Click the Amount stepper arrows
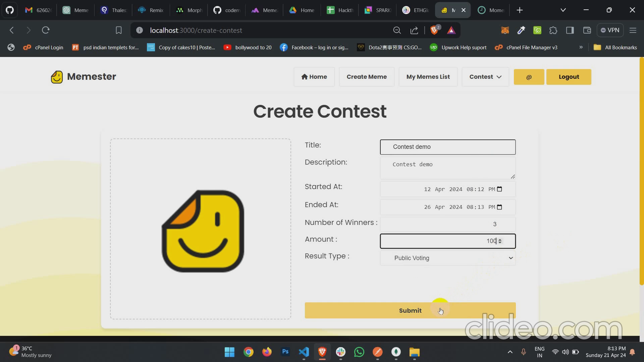Image resolution: width=644 pixels, height=362 pixels. [500, 241]
